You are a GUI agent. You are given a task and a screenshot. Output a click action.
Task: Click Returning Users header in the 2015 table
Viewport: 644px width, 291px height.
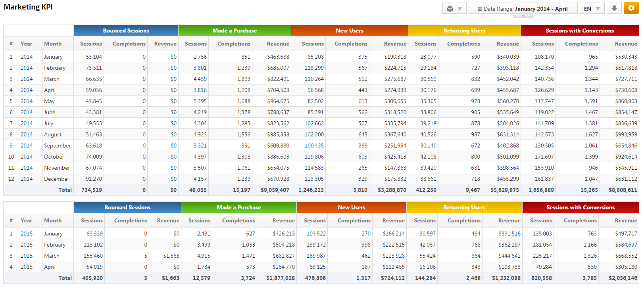click(464, 207)
